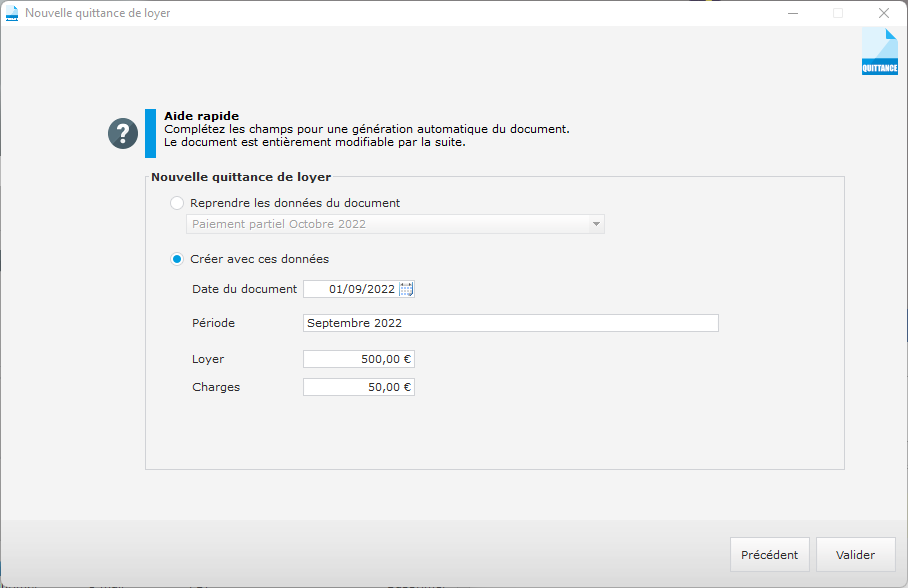
Task: Close the quittance dialog
Action: [x=883, y=13]
